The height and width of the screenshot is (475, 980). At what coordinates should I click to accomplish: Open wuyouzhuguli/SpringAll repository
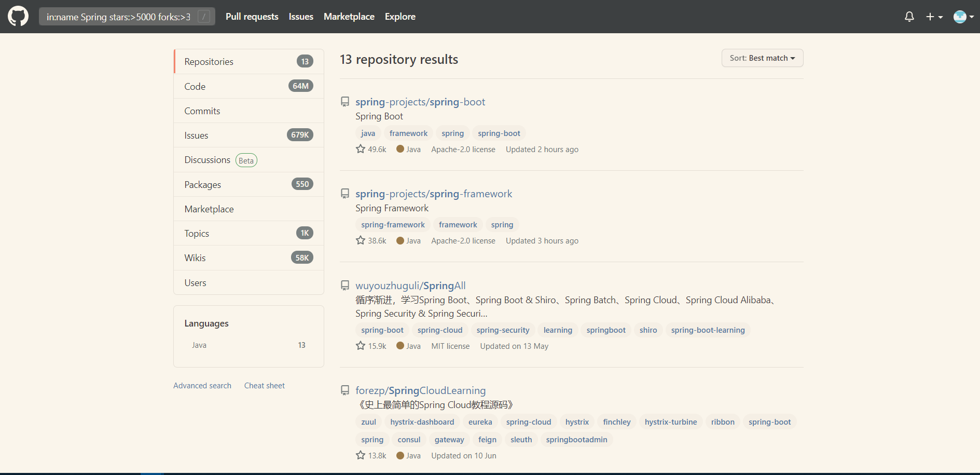click(410, 286)
